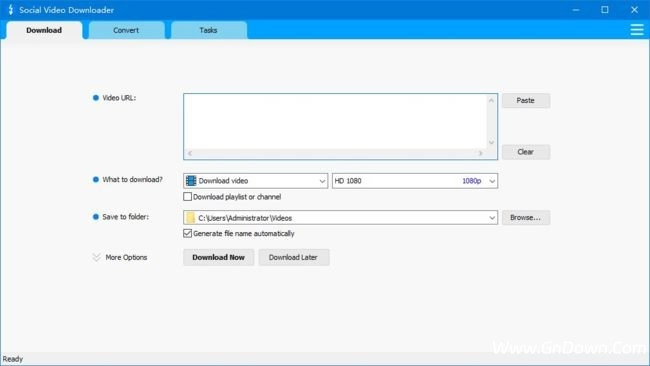Enable Download playlist or channel checkbox

(x=187, y=196)
